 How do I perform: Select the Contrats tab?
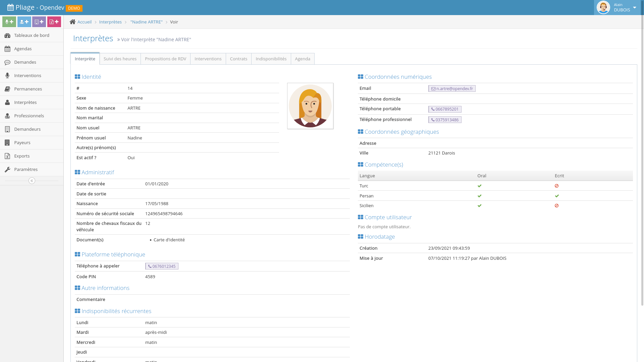(238, 59)
